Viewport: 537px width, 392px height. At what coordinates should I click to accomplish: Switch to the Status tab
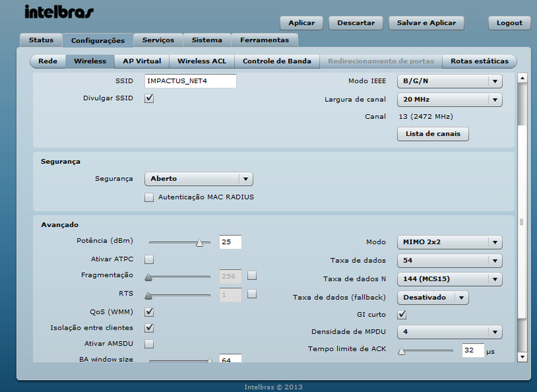point(41,40)
